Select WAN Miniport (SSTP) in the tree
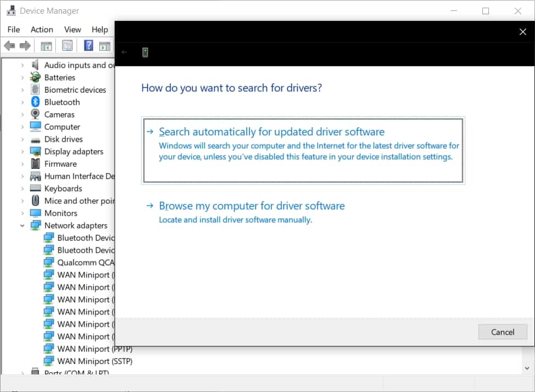Image resolution: width=535 pixels, height=392 pixels. coord(94,361)
